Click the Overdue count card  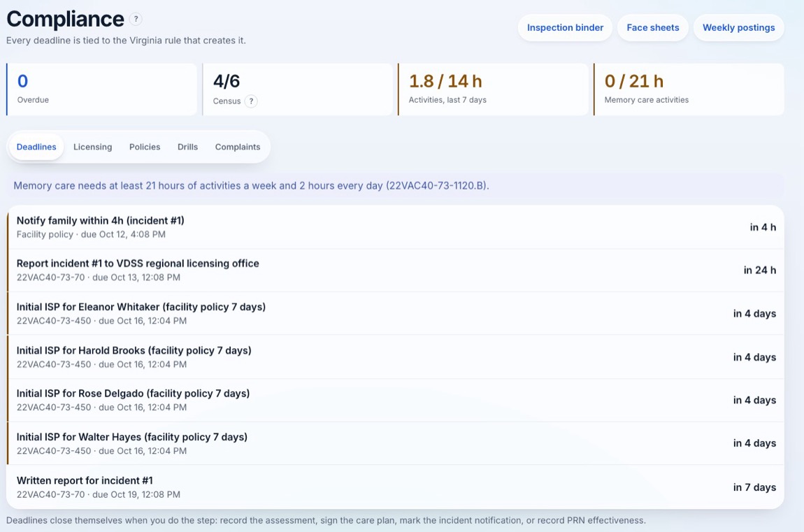point(101,89)
